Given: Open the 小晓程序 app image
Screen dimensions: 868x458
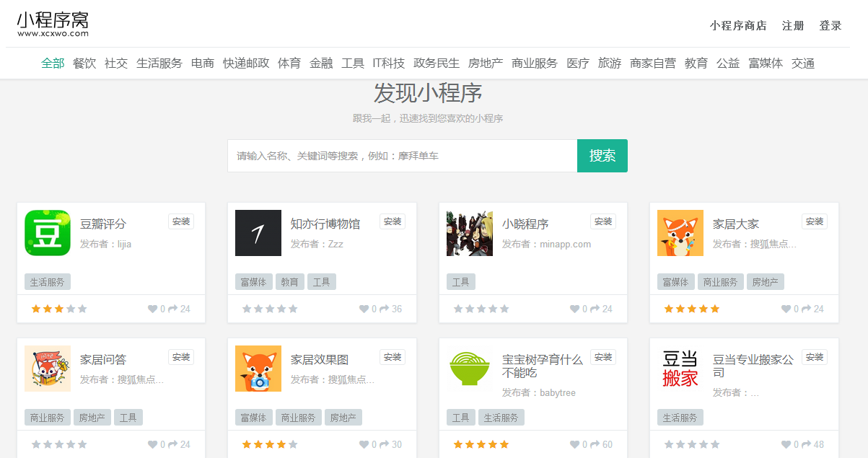Looking at the screenshot, I should click(x=470, y=233).
